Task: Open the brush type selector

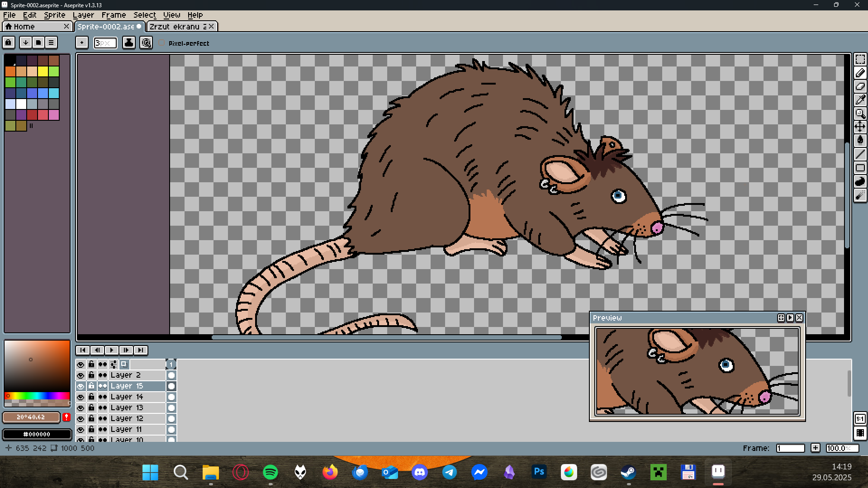Action: pos(81,43)
